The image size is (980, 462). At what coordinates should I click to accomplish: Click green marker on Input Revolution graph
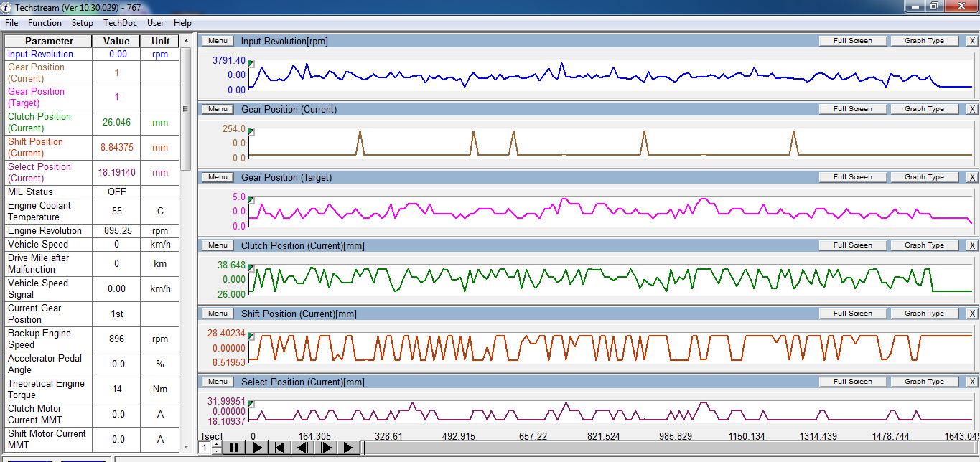[251, 64]
